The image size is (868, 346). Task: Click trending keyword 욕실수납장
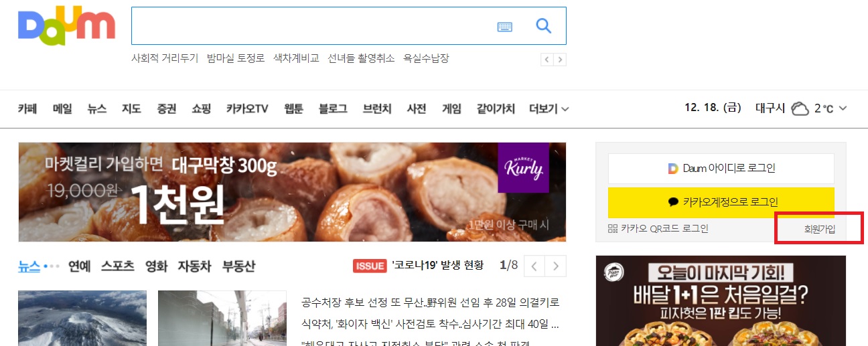tap(426, 58)
